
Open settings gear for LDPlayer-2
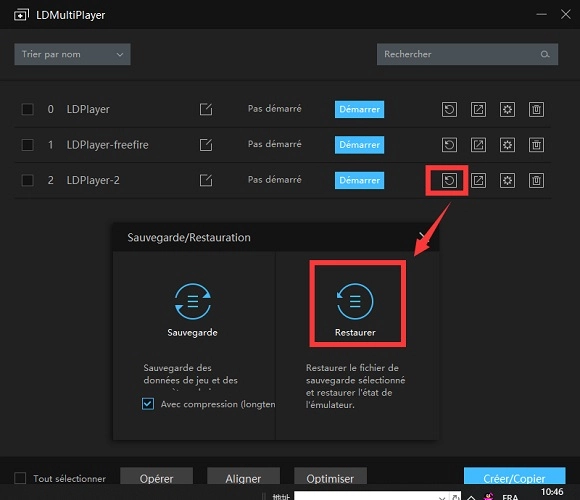coord(507,180)
